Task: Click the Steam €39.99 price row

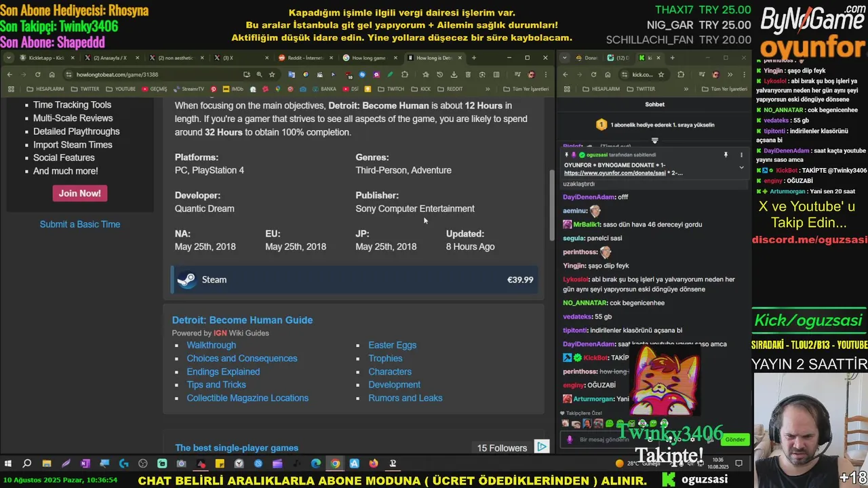Action: 355,280
